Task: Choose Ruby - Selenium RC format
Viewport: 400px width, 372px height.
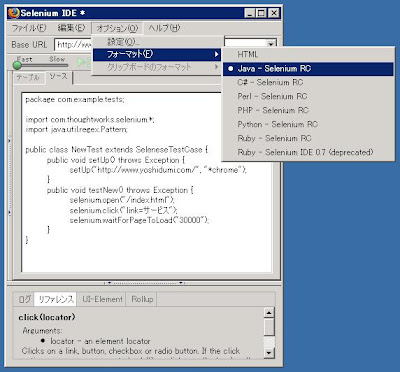Action: click(x=308, y=138)
